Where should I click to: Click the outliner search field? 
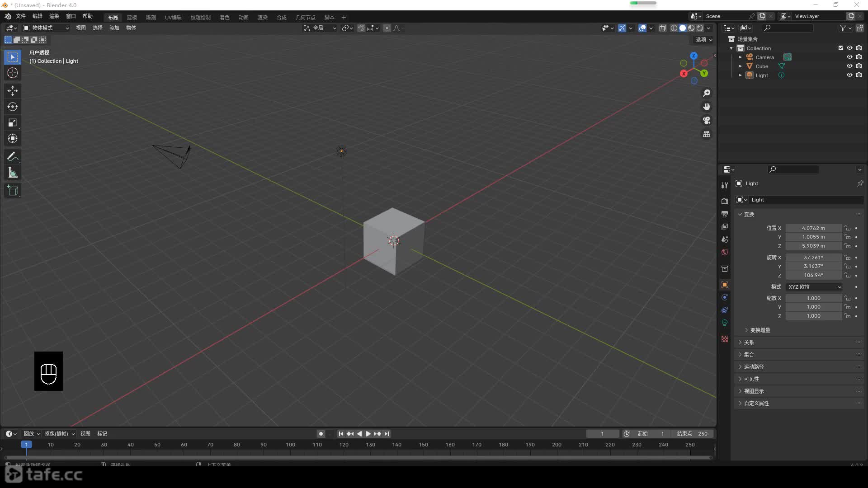pos(788,28)
